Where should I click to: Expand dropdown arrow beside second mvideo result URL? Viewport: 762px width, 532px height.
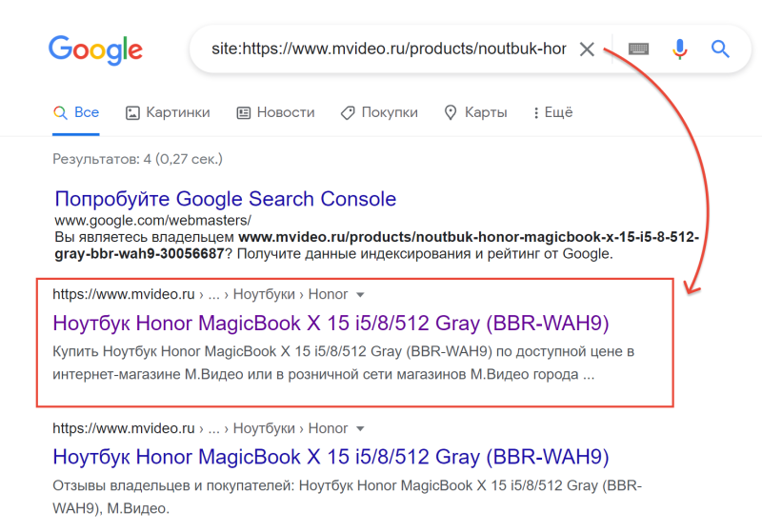pyautogui.click(x=360, y=429)
